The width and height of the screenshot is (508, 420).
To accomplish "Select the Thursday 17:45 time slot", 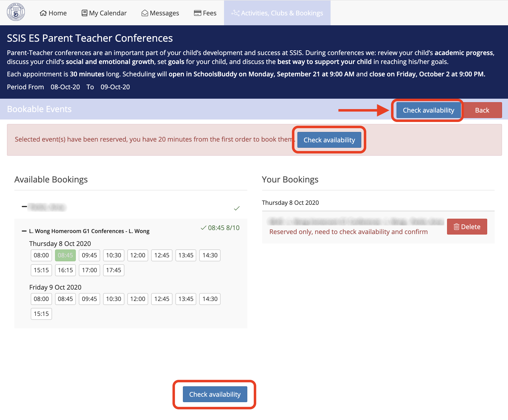I will [113, 270].
